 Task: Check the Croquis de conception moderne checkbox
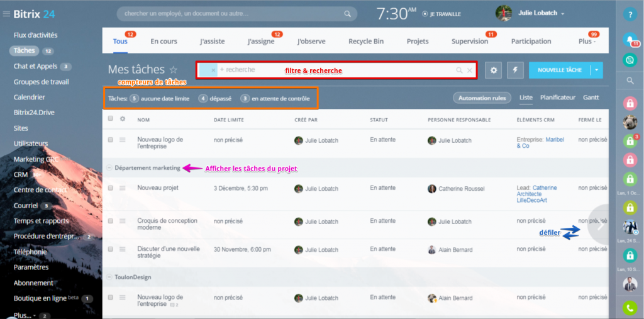pos(110,221)
